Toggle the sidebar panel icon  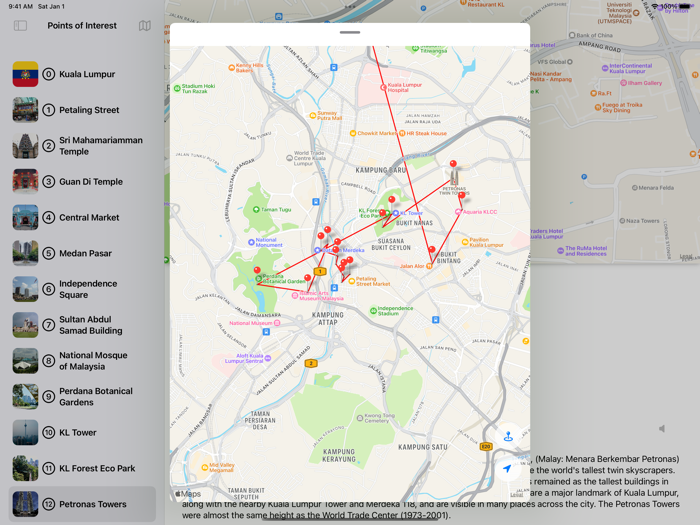pyautogui.click(x=20, y=25)
